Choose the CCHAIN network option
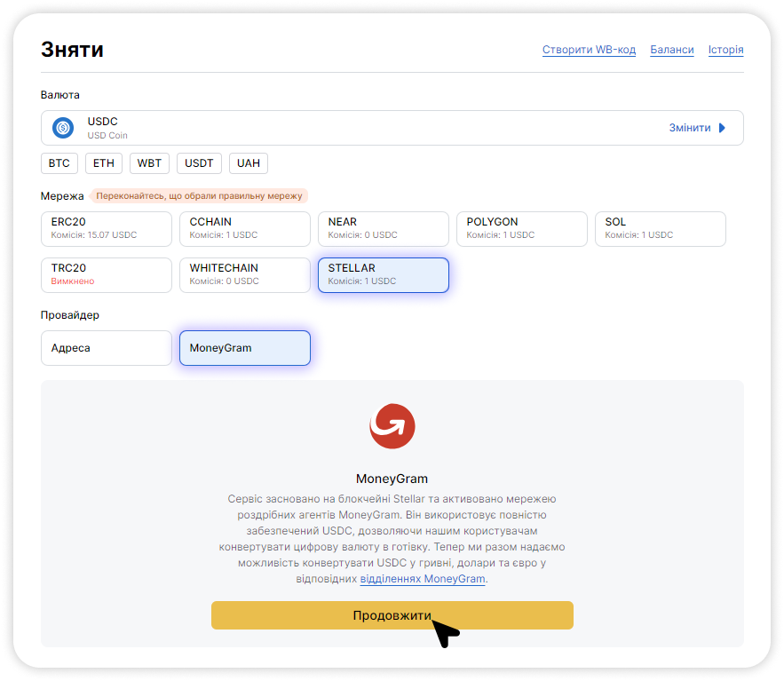 click(x=245, y=229)
